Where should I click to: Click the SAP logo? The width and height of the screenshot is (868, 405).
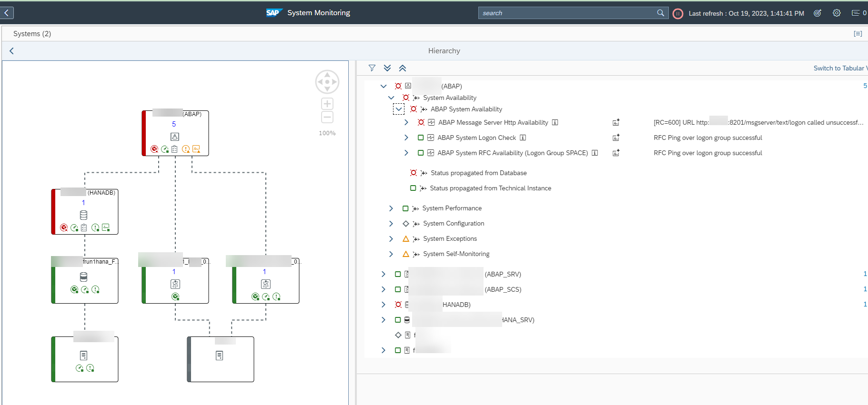(x=274, y=13)
